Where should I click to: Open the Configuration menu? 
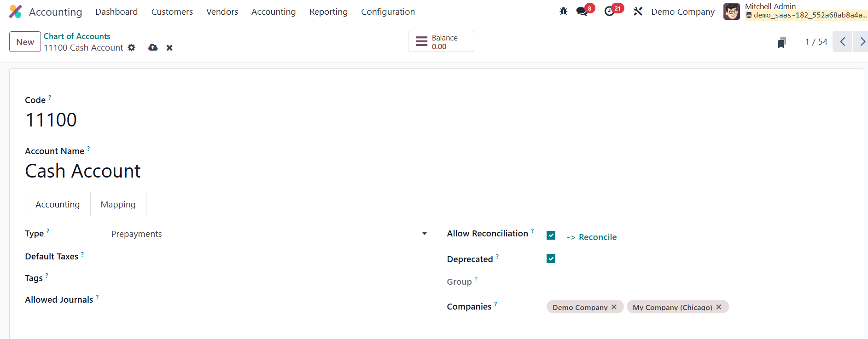[x=388, y=12]
